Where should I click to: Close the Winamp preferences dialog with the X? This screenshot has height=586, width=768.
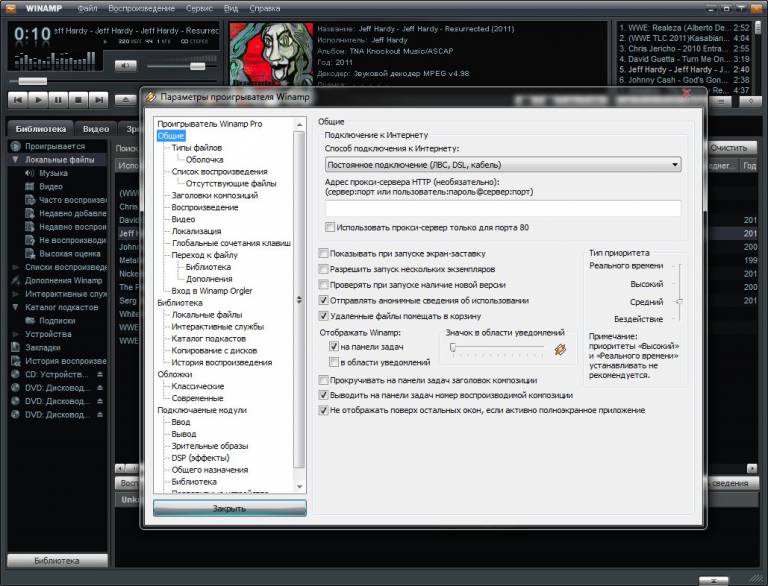(x=687, y=93)
